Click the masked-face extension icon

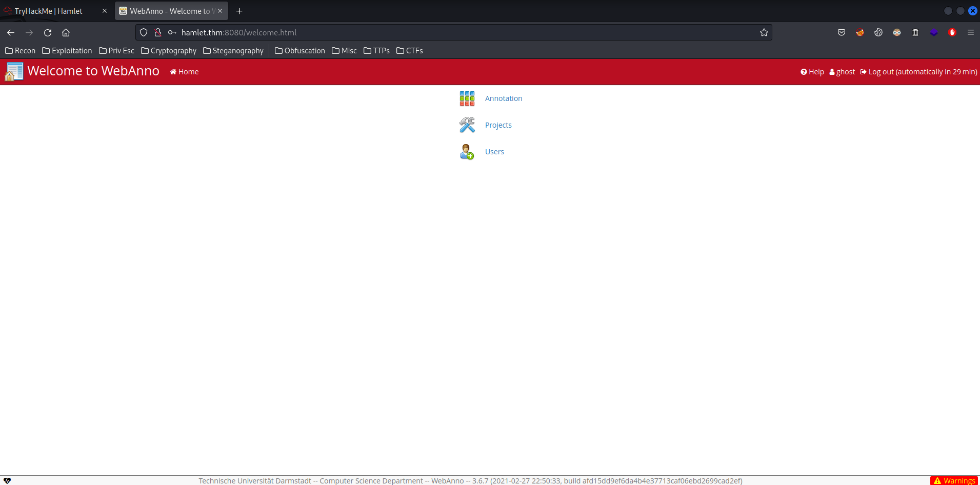(x=897, y=32)
